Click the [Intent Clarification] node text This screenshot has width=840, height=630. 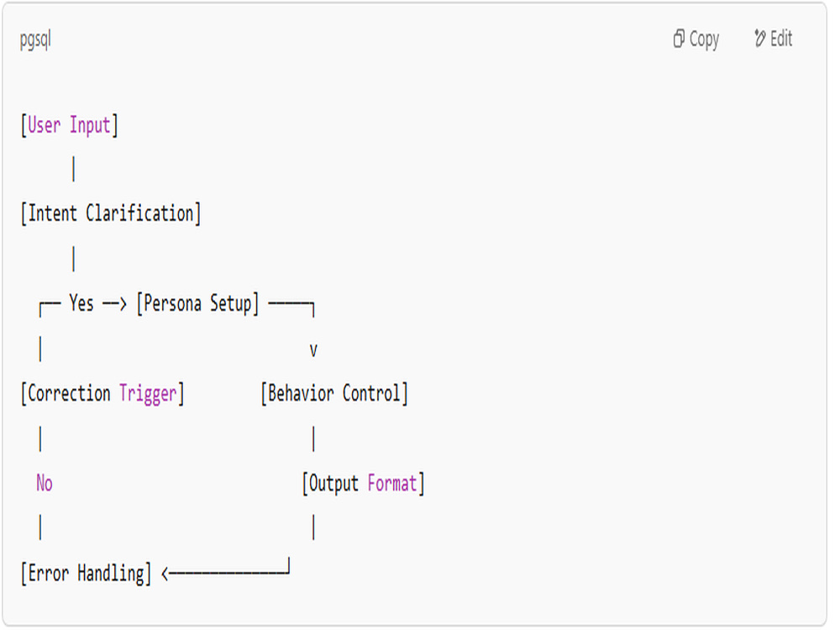111,213
